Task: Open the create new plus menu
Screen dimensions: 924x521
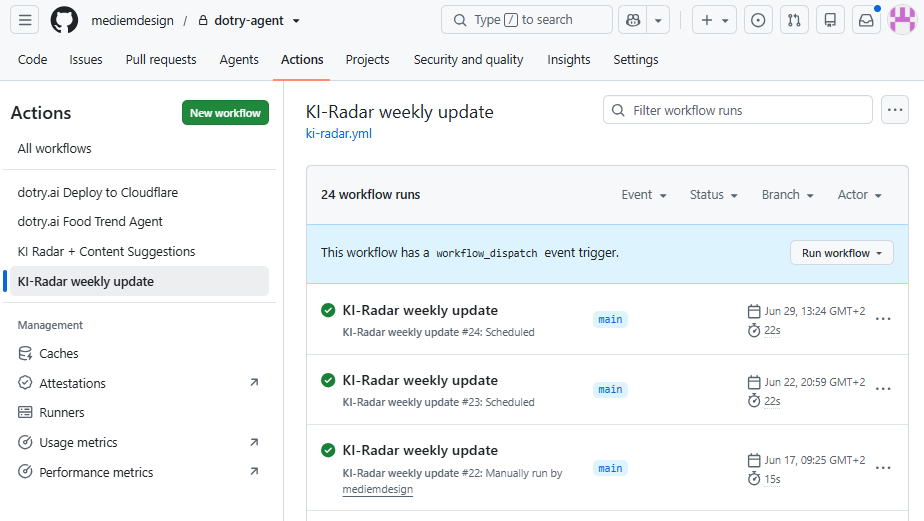Action: tap(714, 20)
